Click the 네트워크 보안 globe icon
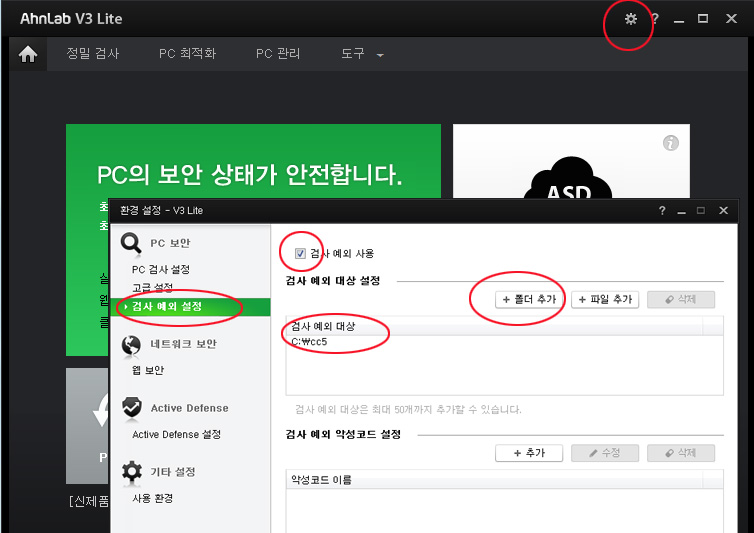The image size is (754, 533). tap(131, 345)
